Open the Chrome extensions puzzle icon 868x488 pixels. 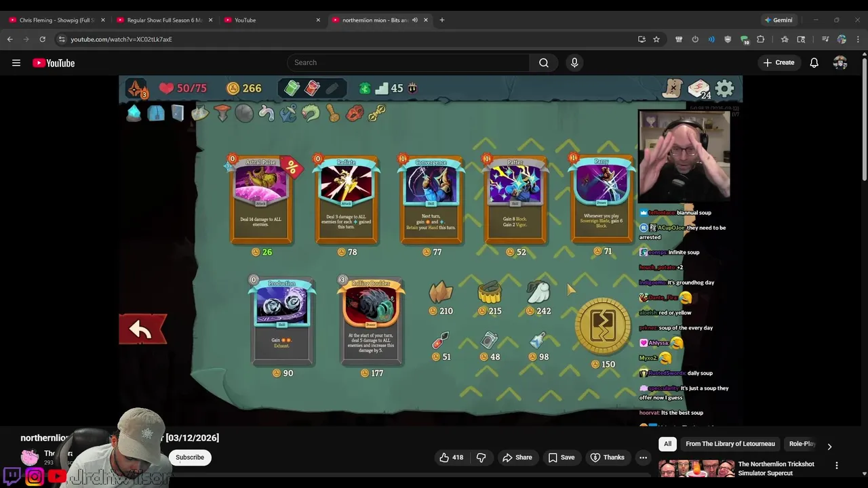[761, 39]
